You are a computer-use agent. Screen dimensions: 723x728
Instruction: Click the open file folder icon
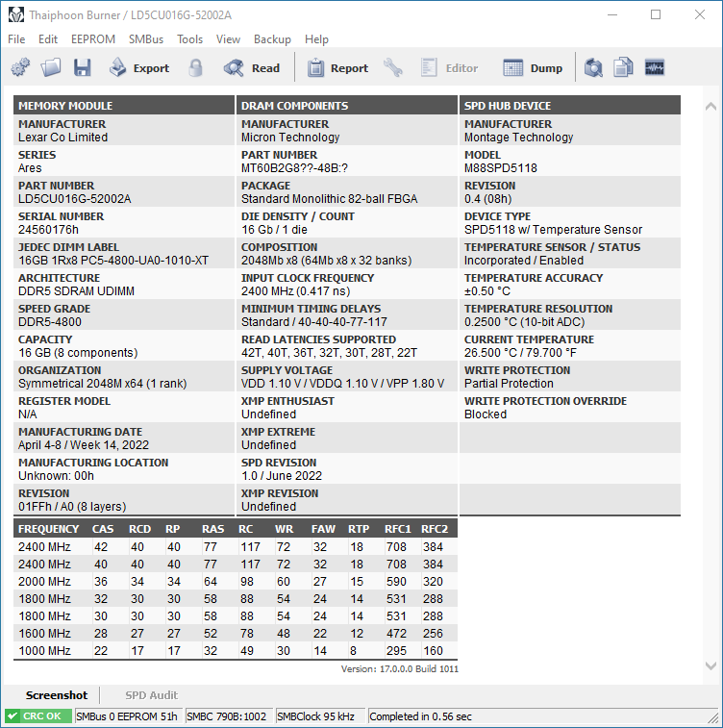51,67
